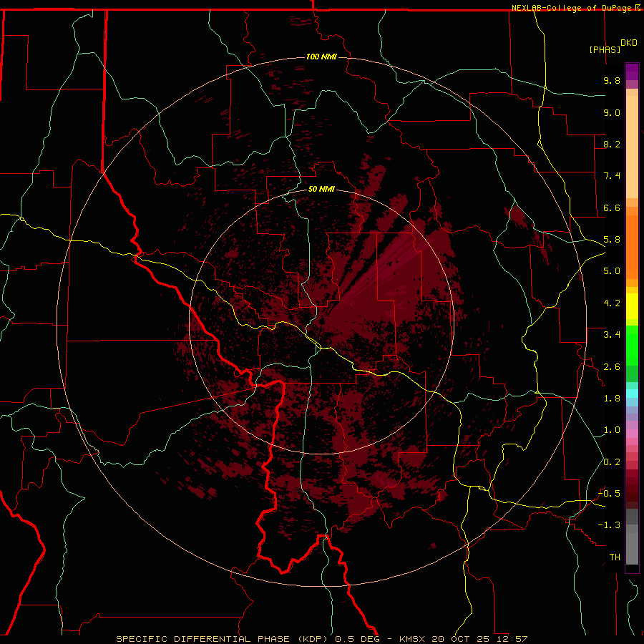Click the -1.3 value on color scale
644x644 pixels.
click(609, 525)
